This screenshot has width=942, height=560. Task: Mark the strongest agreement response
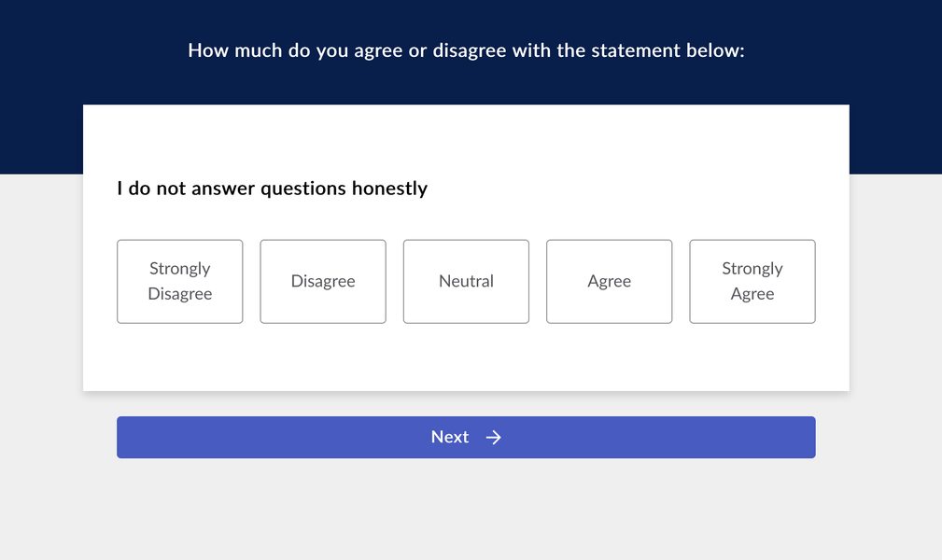(752, 281)
